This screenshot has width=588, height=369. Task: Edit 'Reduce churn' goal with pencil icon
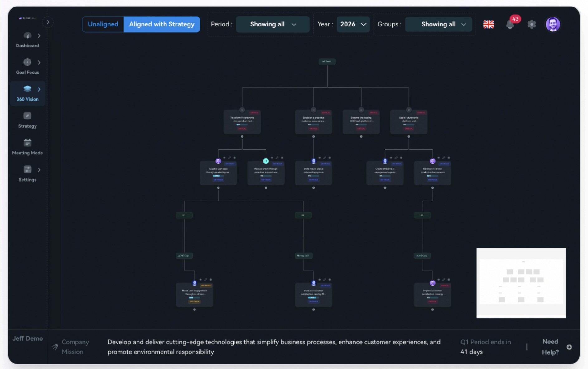pyautogui.click(x=277, y=158)
